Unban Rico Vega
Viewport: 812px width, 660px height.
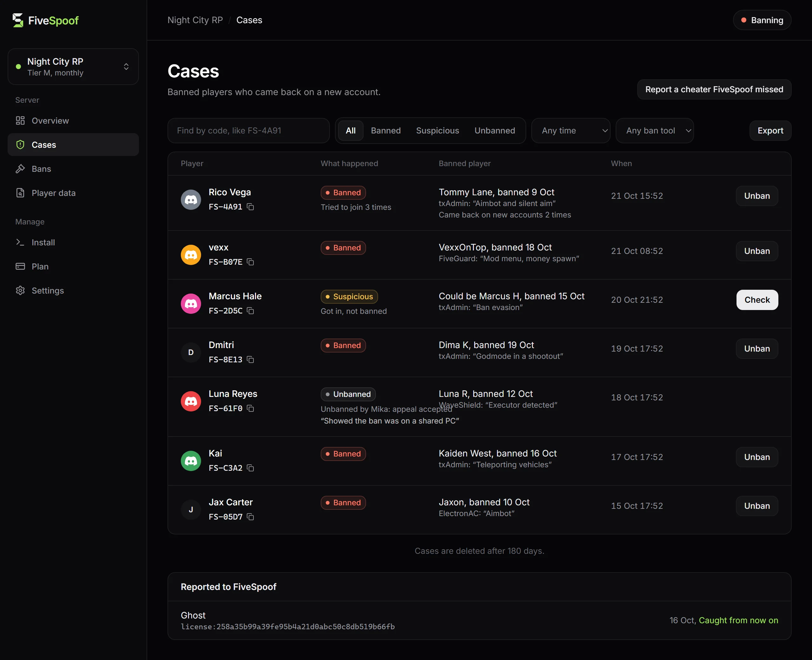click(x=757, y=196)
